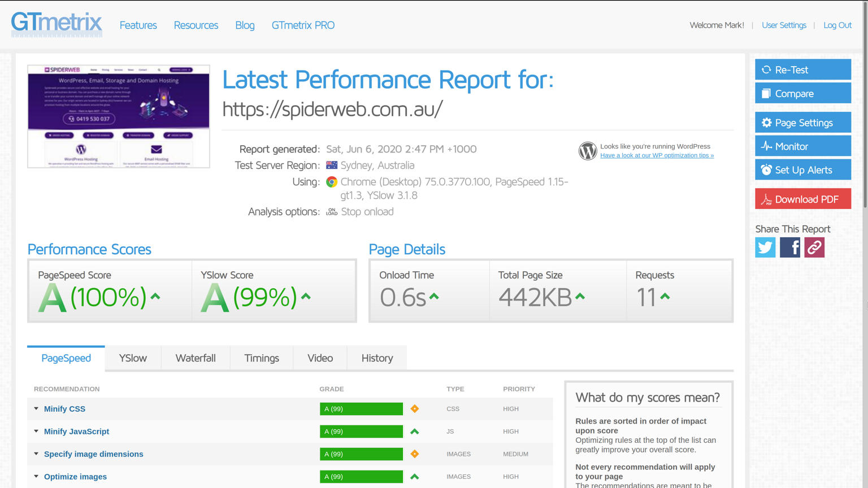The image size is (868, 488).
Task: Click Set Up Alerts button
Action: (803, 170)
